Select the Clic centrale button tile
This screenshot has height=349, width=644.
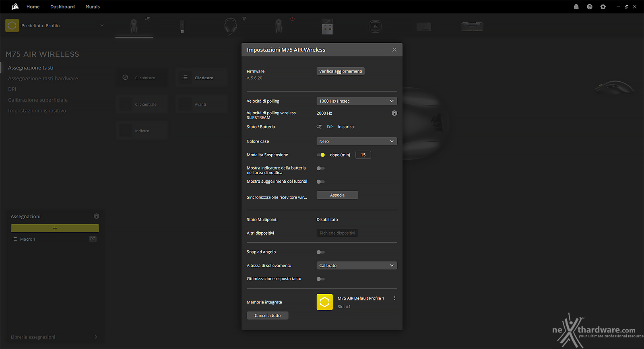pos(142,104)
